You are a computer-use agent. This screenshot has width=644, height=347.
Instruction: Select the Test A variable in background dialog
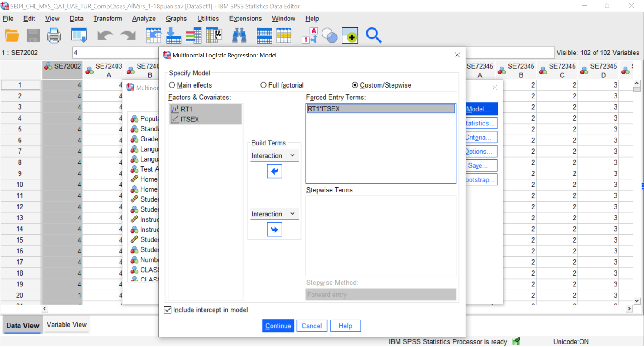tap(144, 169)
